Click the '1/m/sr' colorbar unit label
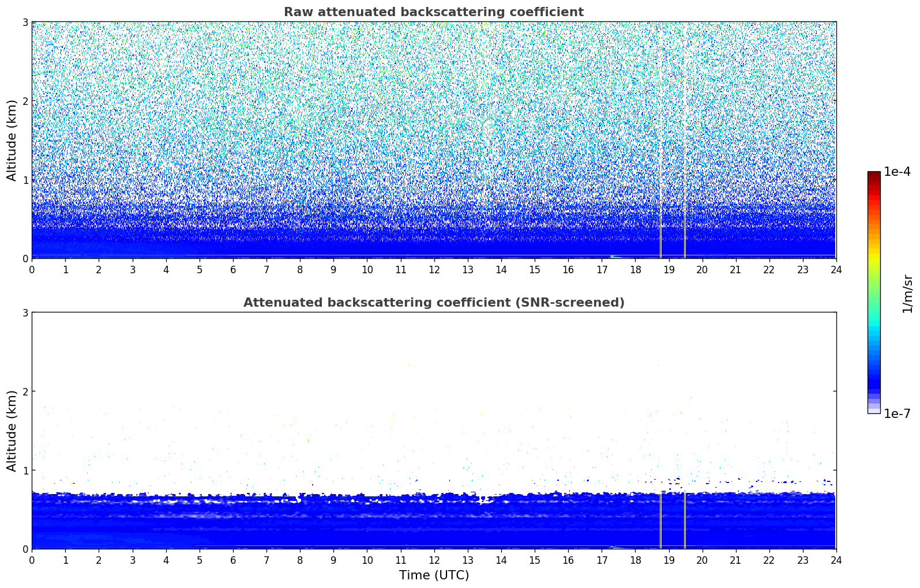The image size is (920, 588). point(907,293)
